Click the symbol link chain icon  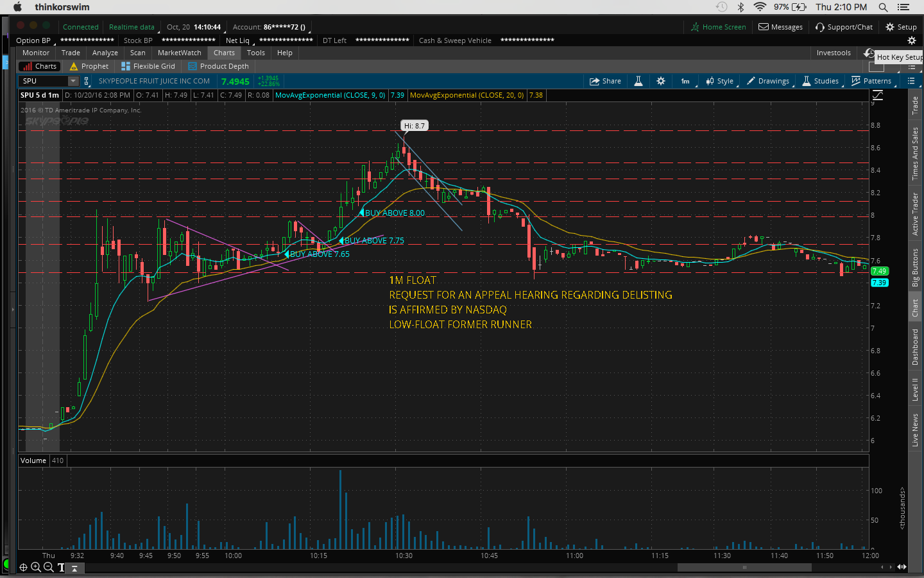click(87, 81)
